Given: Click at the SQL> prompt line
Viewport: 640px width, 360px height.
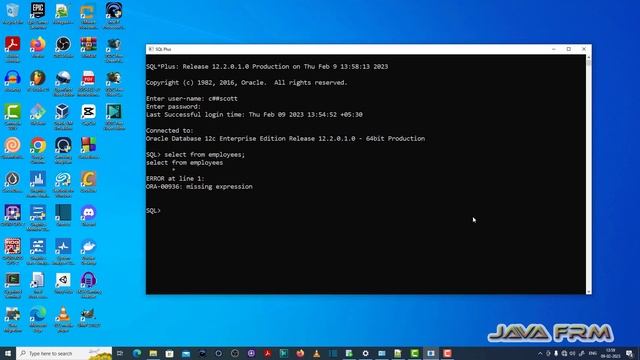Looking at the screenshot, I should click(153, 211).
